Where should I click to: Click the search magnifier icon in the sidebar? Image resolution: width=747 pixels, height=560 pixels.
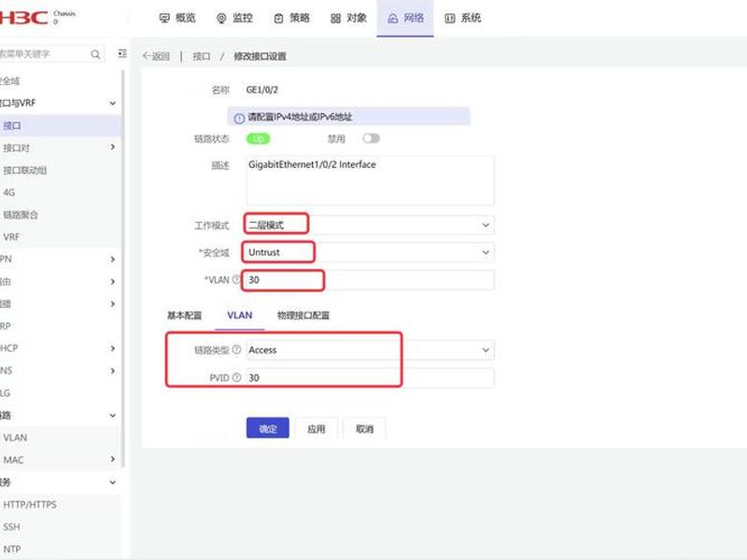coord(95,54)
